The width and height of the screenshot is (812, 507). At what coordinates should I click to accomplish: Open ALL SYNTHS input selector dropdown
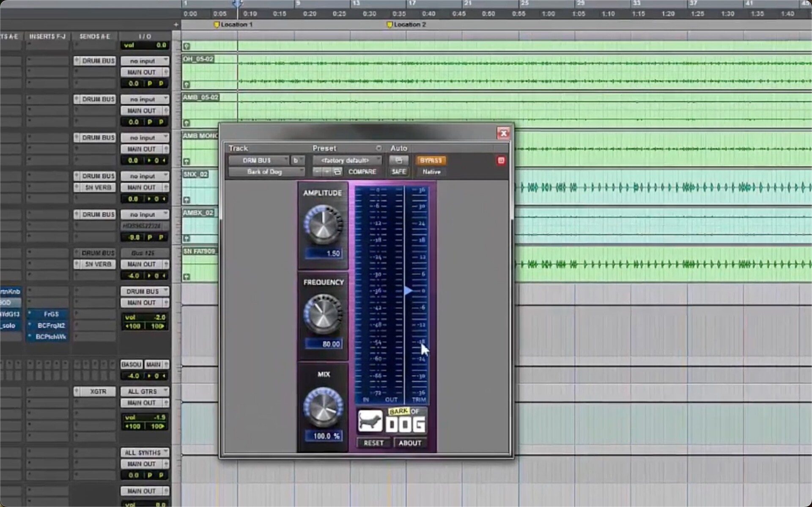coord(145,452)
